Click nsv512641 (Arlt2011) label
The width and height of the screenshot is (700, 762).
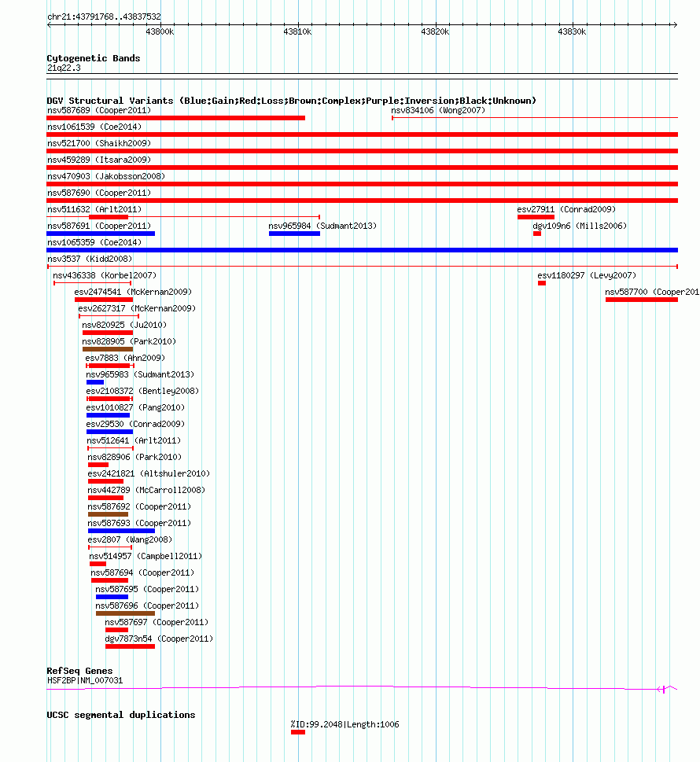(x=134, y=441)
